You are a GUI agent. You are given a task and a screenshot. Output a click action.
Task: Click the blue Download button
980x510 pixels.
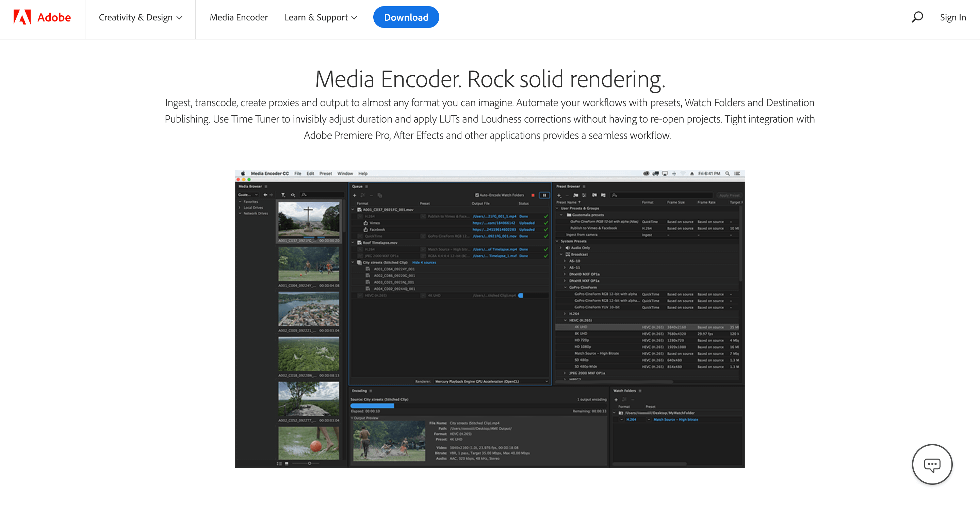click(406, 17)
